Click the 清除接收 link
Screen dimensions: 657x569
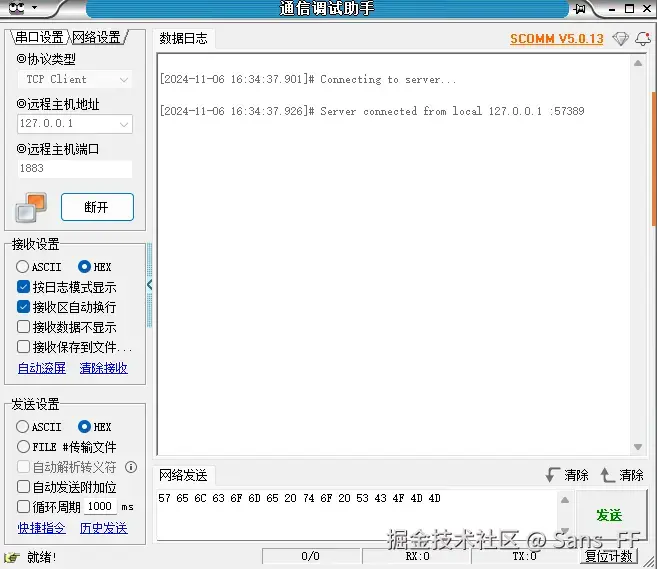pyautogui.click(x=103, y=368)
